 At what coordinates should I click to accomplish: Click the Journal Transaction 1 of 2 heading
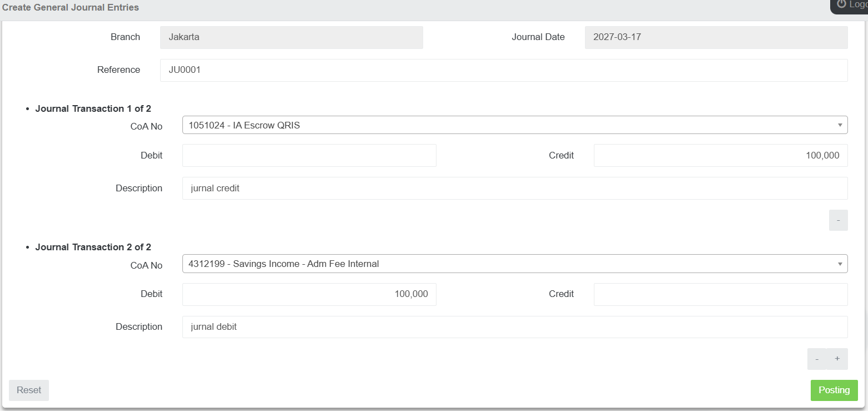[93, 109]
